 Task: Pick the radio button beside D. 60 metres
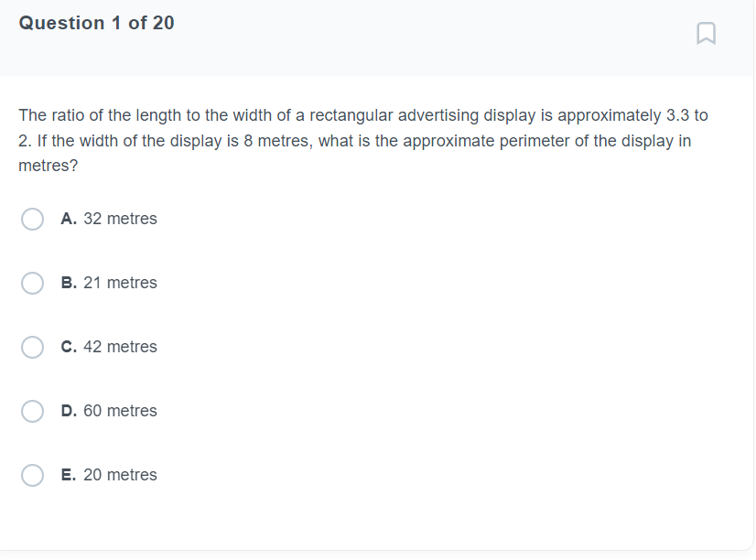pos(32,411)
